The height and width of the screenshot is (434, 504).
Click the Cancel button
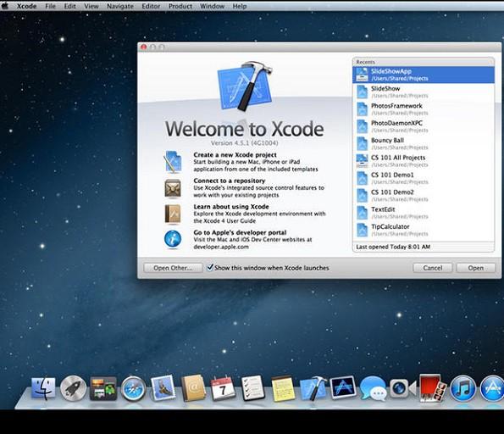[x=432, y=268]
